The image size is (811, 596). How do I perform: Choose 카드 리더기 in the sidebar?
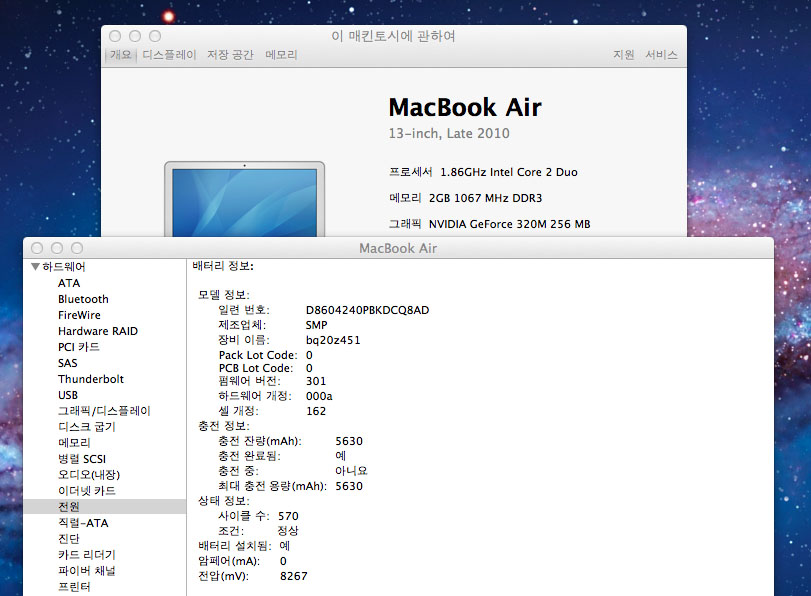(x=87, y=555)
